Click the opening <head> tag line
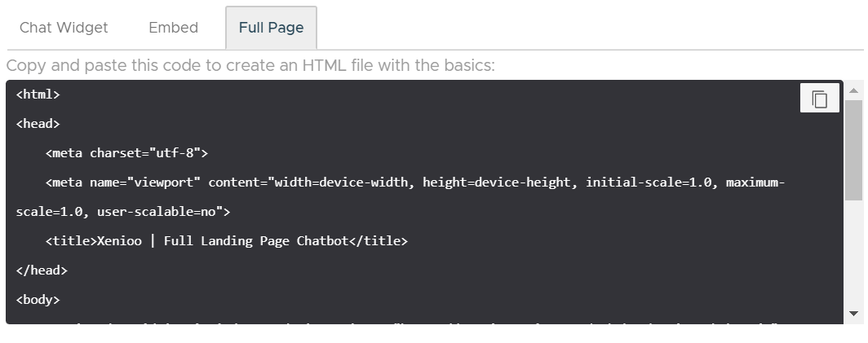The width and height of the screenshot is (868, 343). (38, 124)
